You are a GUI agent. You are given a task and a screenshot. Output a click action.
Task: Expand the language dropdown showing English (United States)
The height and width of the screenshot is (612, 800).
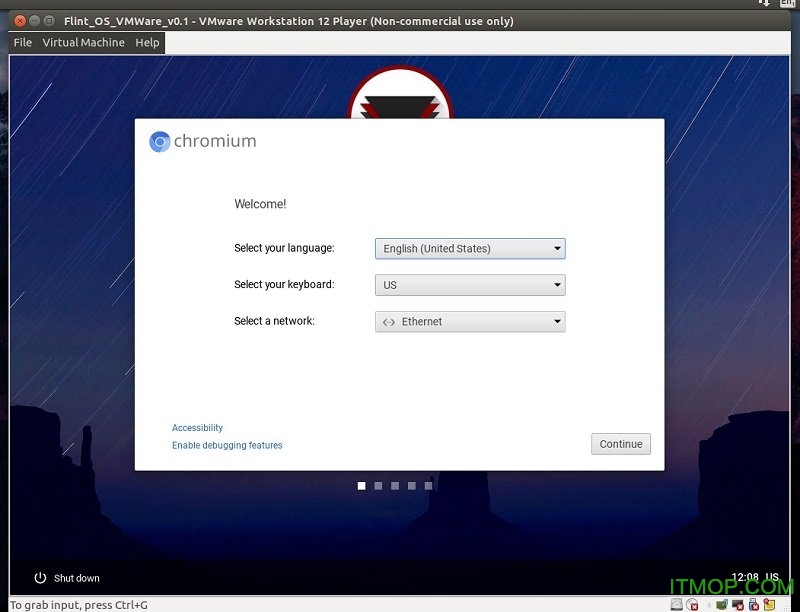point(470,248)
